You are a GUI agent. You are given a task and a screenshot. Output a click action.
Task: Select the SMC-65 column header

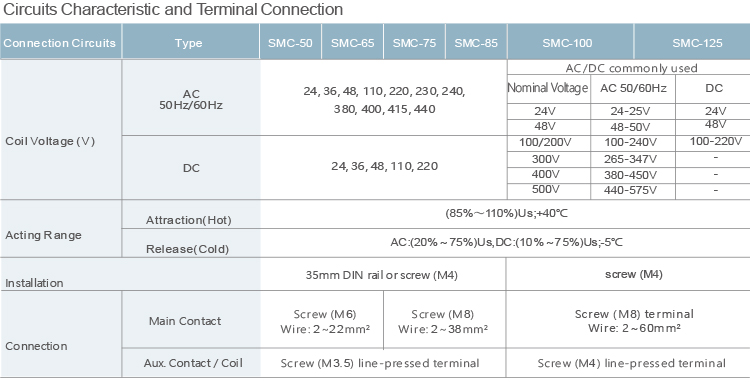click(353, 43)
